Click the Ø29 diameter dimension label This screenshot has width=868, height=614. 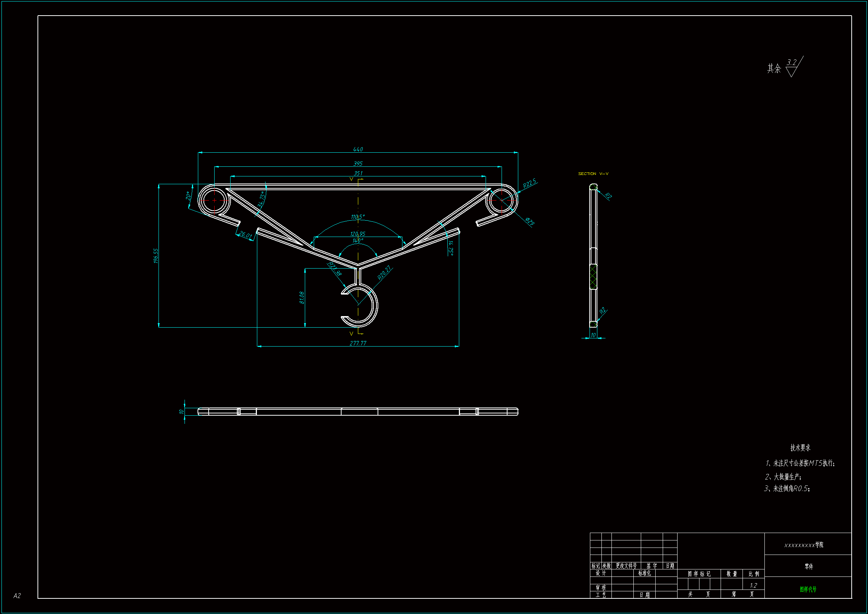click(x=530, y=221)
